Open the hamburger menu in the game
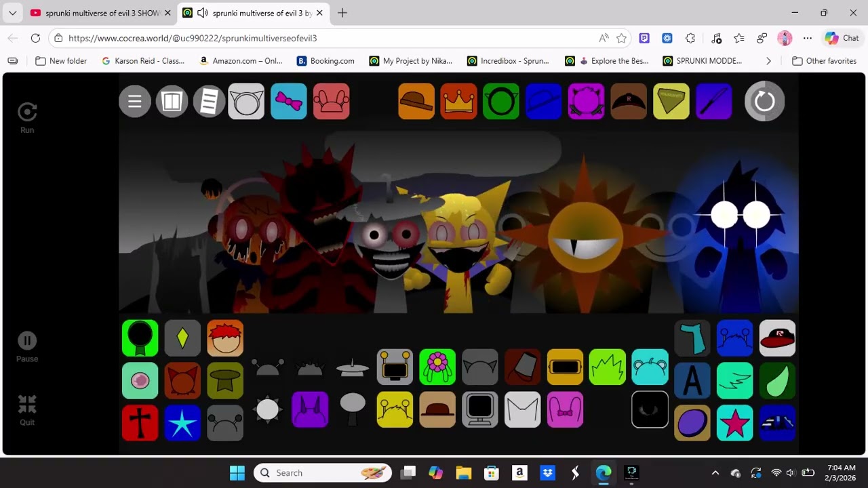The height and width of the screenshot is (488, 868). pos(135,102)
